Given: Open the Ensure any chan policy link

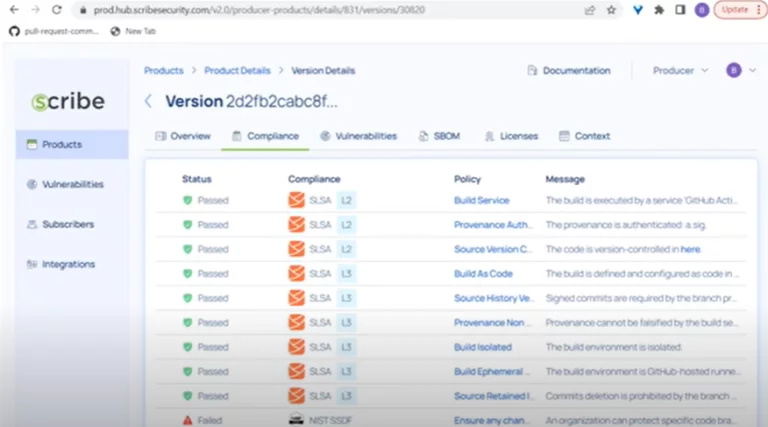Looking at the screenshot, I should tap(492, 421).
